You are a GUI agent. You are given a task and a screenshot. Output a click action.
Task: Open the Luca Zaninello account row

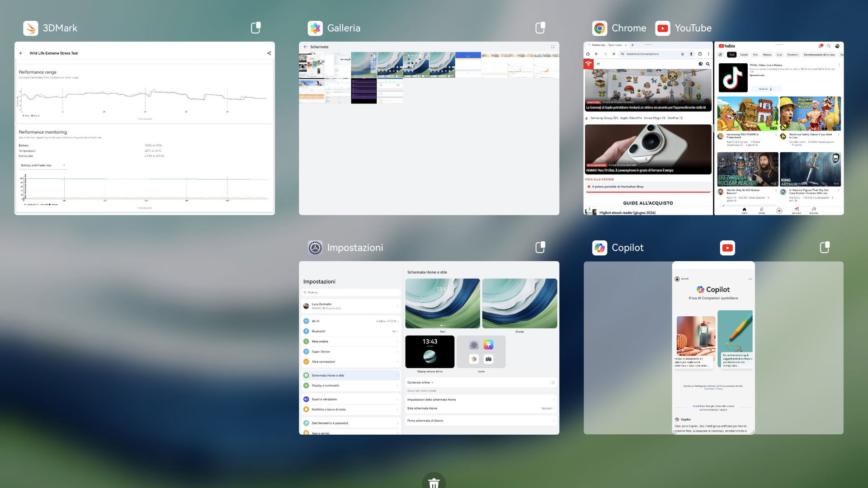point(351,306)
